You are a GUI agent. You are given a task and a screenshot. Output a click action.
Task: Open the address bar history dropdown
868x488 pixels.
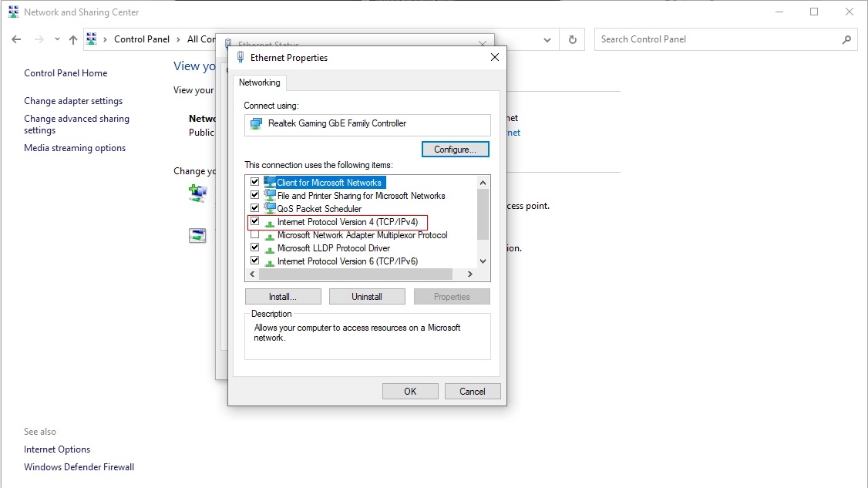547,39
